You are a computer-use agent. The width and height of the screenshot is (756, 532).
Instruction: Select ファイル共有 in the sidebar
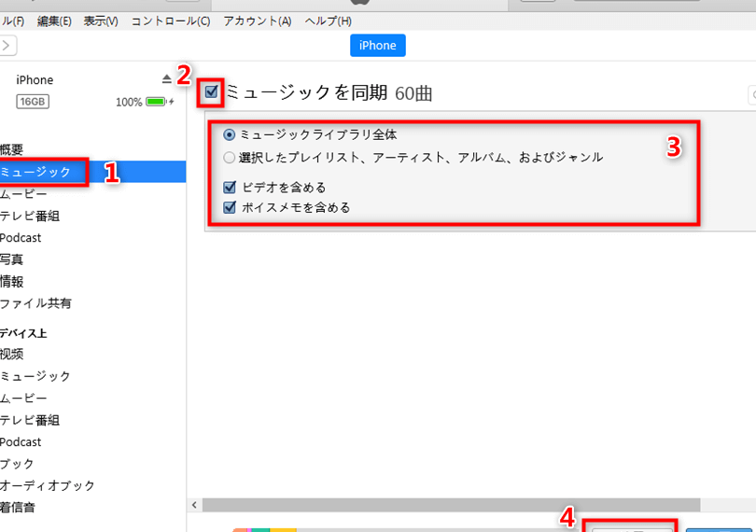(x=35, y=303)
